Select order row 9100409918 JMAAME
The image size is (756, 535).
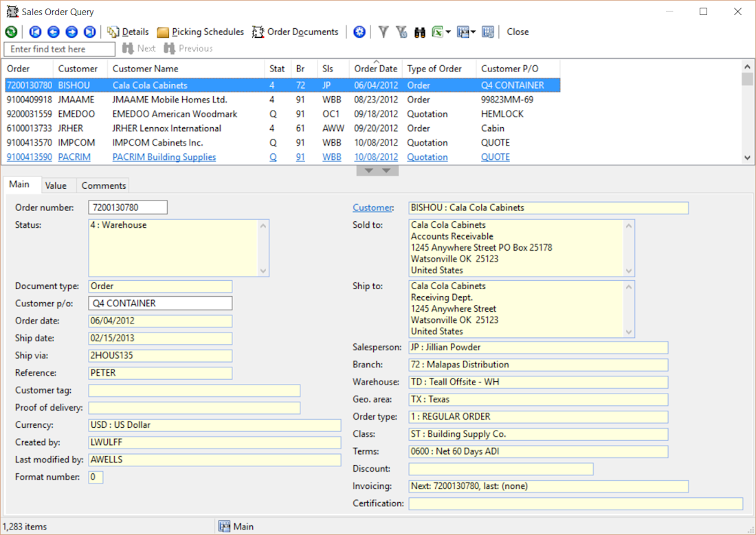(x=282, y=100)
